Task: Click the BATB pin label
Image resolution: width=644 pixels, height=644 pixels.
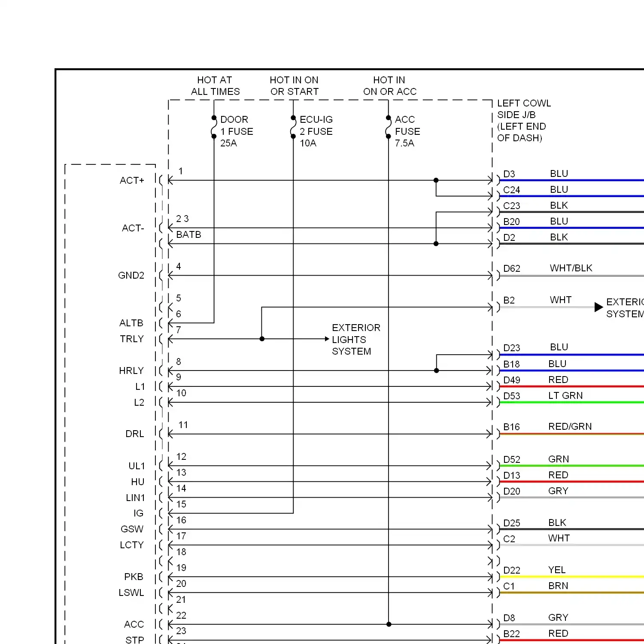Action: [x=188, y=234]
